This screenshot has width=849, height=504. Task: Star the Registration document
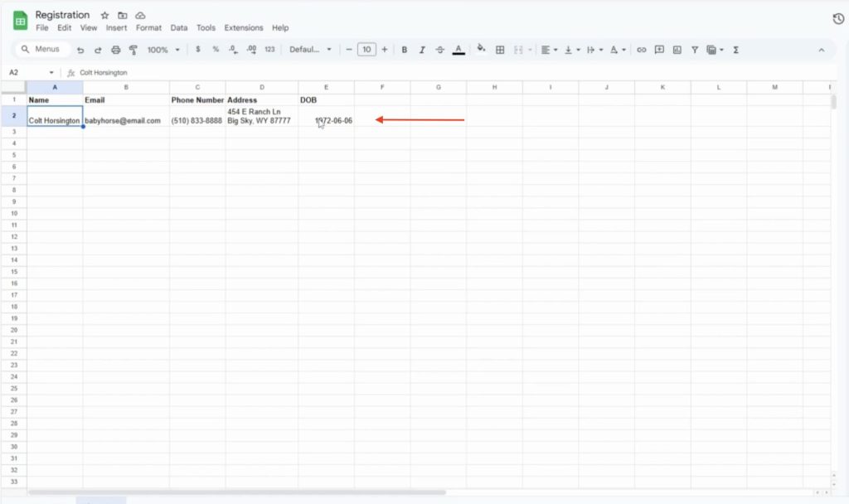click(105, 16)
